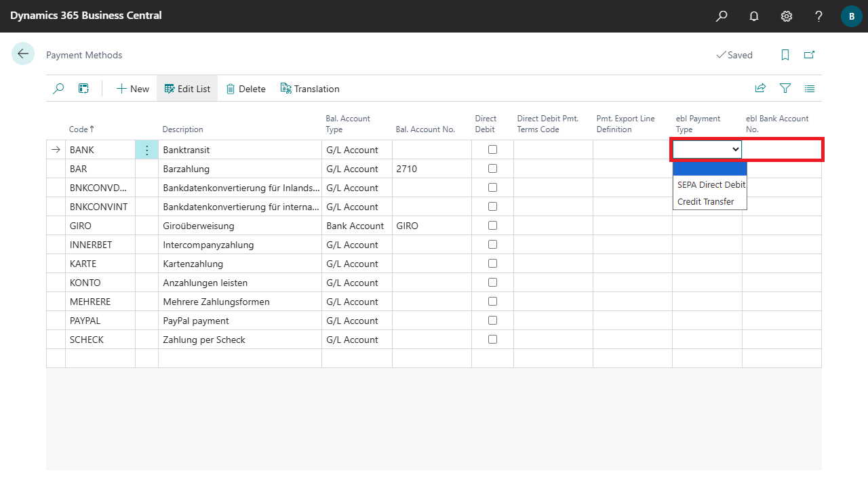The image size is (868, 488).
Task: Open page in new window icon
Action: click(x=809, y=55)
